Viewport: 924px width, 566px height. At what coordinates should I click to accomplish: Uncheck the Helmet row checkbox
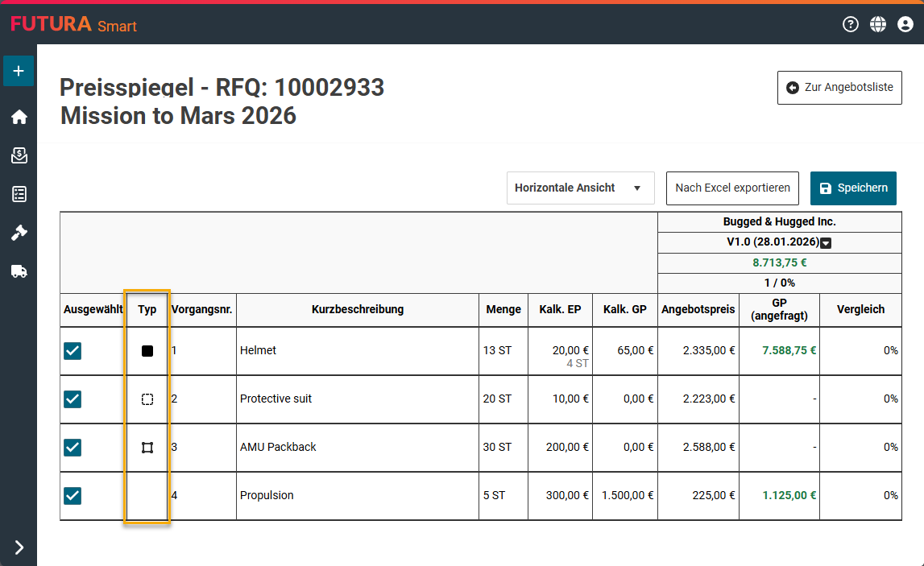(73, 351)
